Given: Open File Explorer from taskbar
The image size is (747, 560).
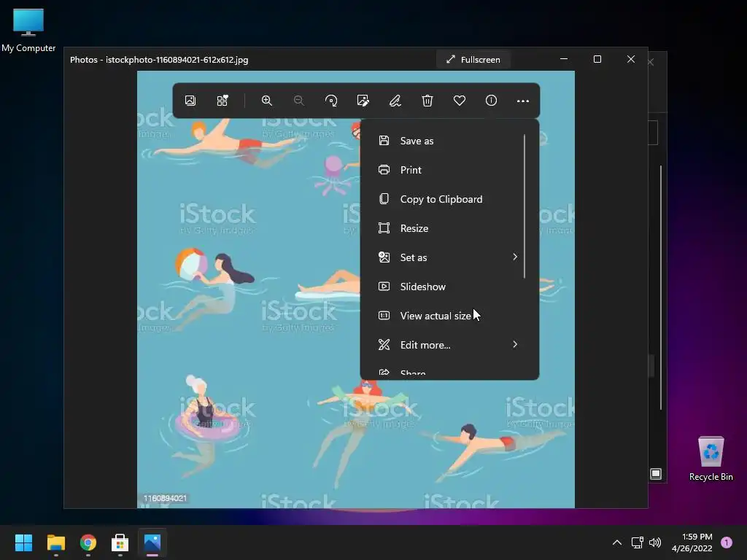Looking at the screenshot, I should (55, 542).
